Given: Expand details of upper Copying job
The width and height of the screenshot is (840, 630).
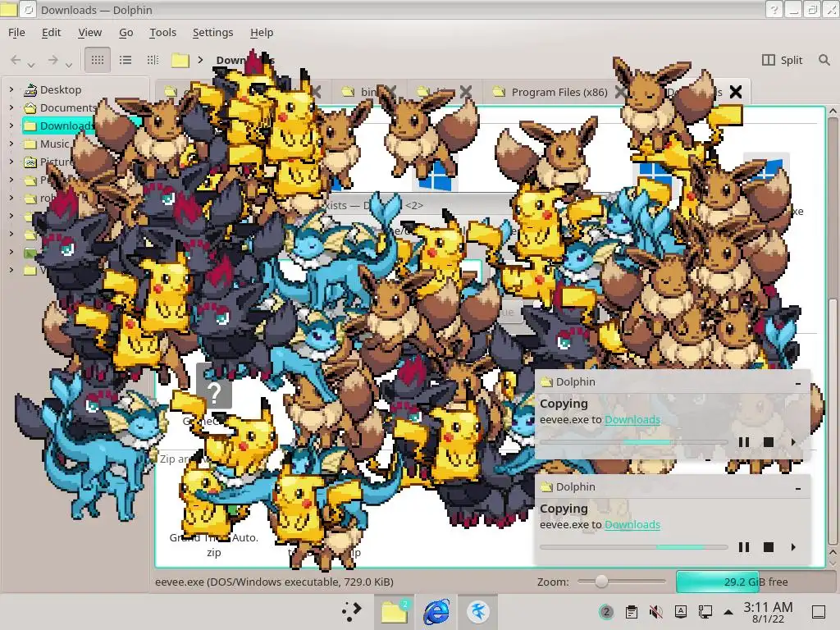Looking at the screenshot, I should pos(793,442).
